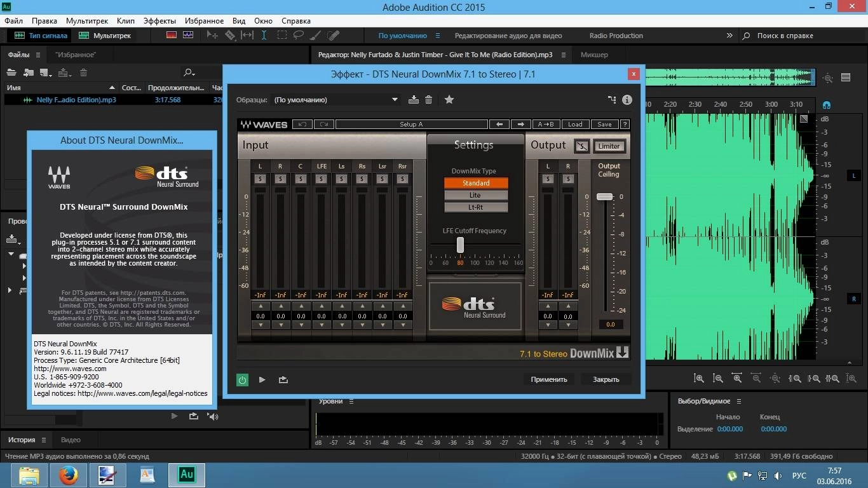The image size is (868, 488).
Task: Mark effect preset as favorite star
Action: click(x=449, y=100)
